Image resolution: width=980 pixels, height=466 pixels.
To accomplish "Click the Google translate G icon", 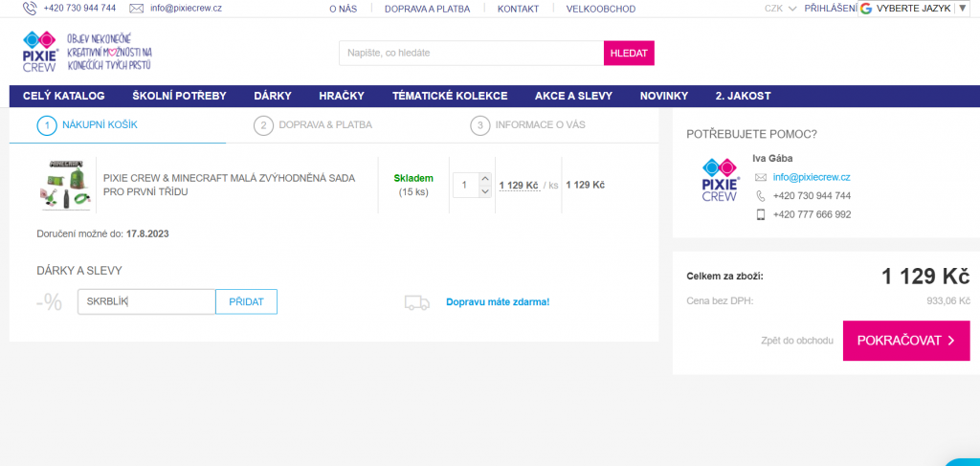I will 866,8.
